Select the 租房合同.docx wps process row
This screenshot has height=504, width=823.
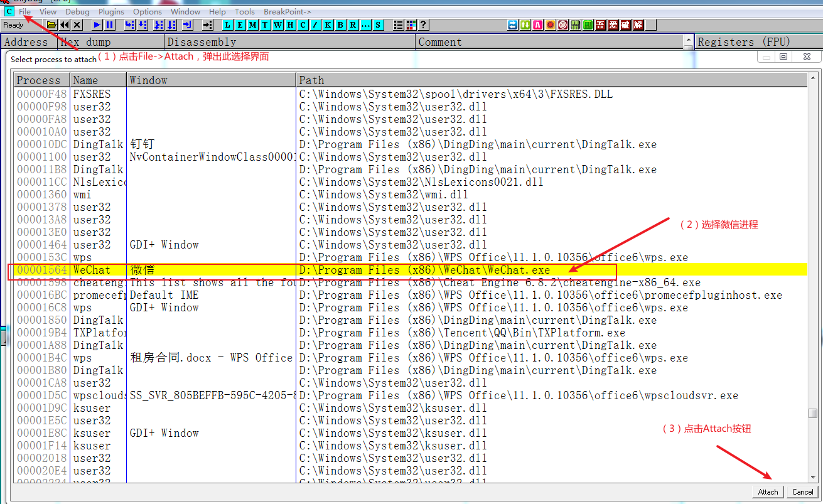[x=411, y=358]
